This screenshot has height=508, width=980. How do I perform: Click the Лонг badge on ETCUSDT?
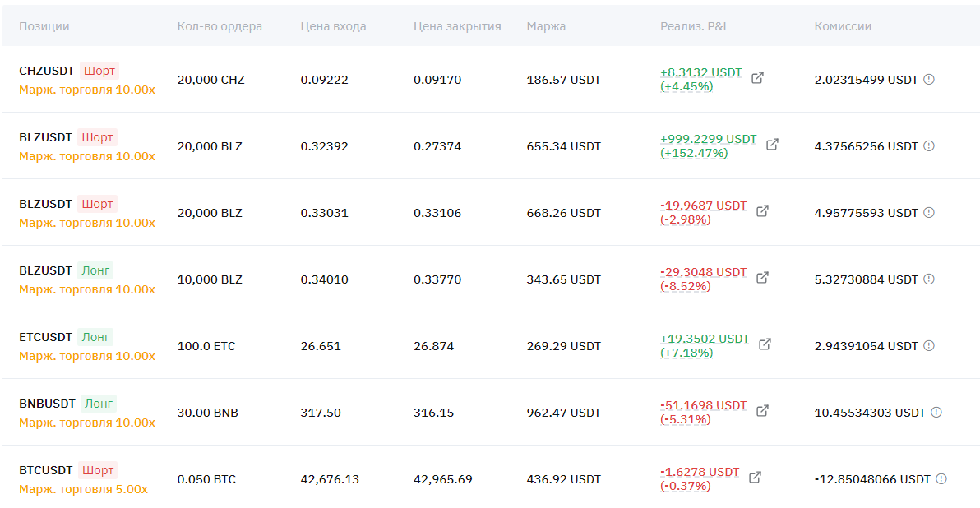coord(95,337)
